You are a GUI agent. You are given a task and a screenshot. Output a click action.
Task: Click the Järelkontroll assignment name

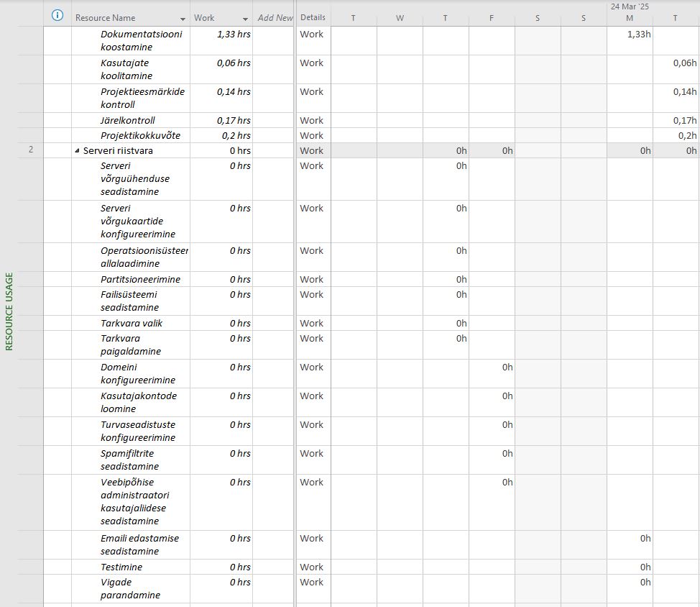click(128, 120)
